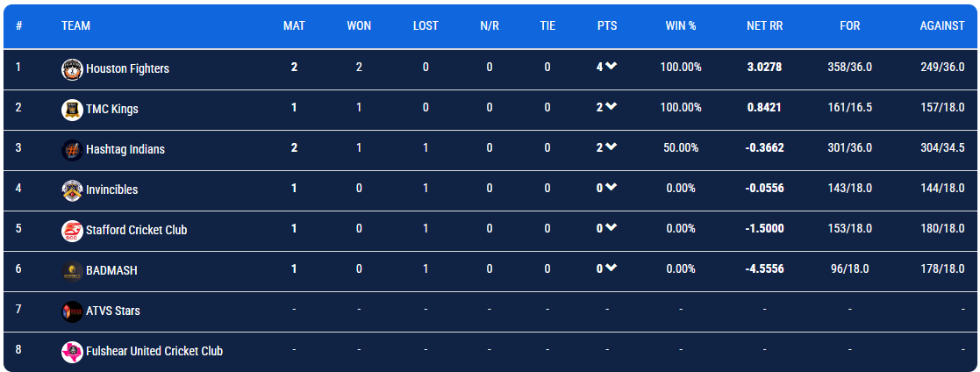Click the Stafford Cricket Club logo
The width and height of the screenshot is (980, 372).
[x=72, y=231]
